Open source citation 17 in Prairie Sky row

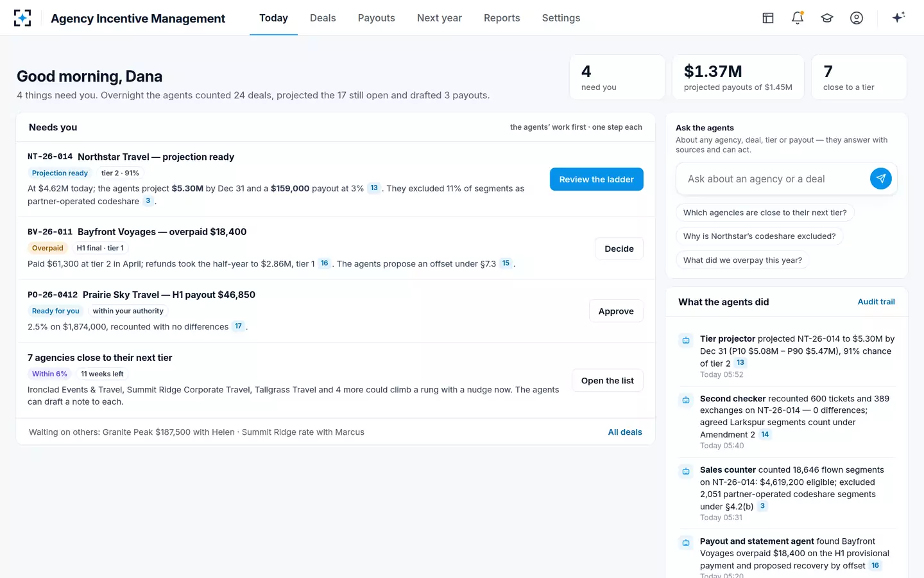click(239, 326)
